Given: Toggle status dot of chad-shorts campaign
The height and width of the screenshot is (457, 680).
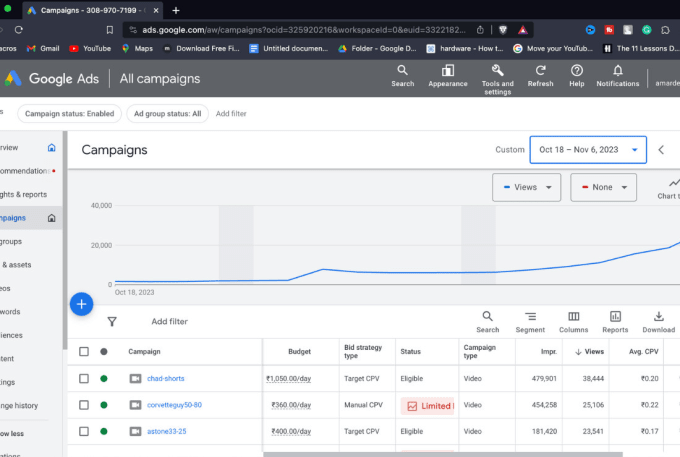Looking at the screenshot, I should click(104, 379).
